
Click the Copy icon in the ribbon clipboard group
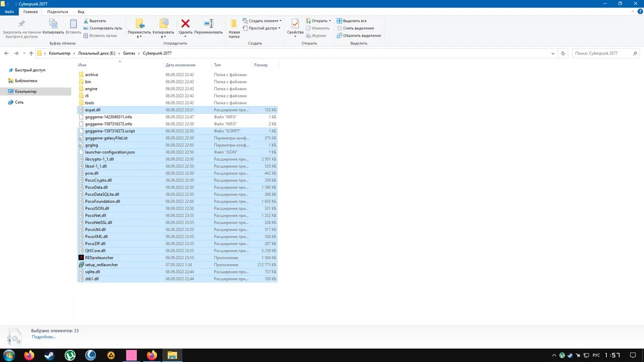53,24
